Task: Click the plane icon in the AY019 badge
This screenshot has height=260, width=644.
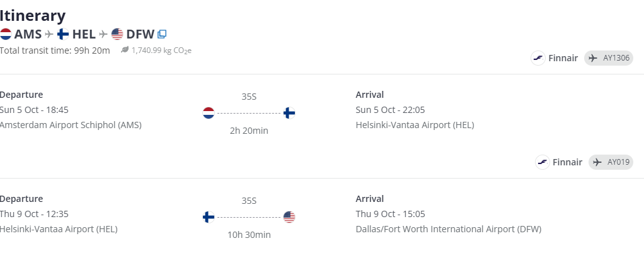Action: click(597, 162)
